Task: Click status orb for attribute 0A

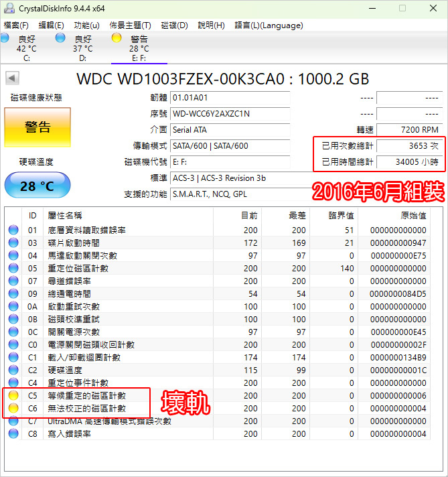Action: coord(13,306)
